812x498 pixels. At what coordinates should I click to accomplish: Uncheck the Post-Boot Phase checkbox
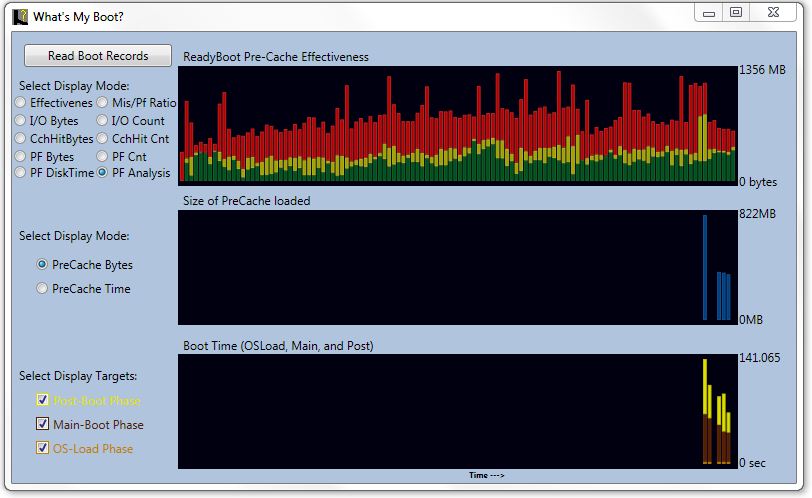42,400
